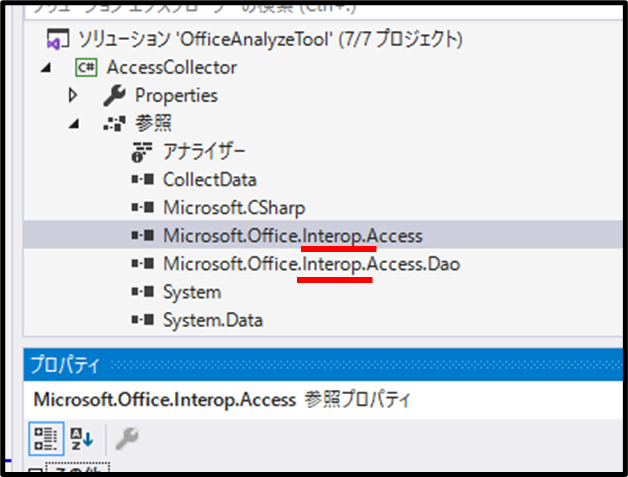This screenshot has width=628, height=477.
Task: Click the C# project icon for AccessCollector
Action: tap(86, 68)
